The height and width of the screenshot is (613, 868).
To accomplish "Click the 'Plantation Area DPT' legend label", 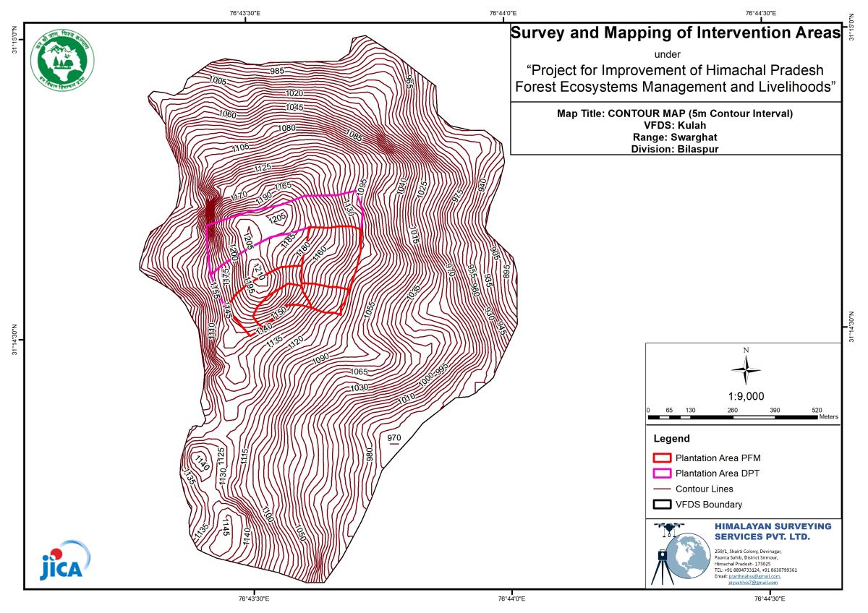I will coord(718,474).
